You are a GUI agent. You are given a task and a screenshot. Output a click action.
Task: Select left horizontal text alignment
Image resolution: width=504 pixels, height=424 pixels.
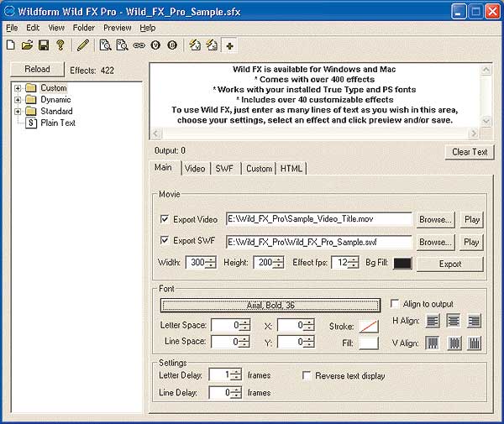433,321
